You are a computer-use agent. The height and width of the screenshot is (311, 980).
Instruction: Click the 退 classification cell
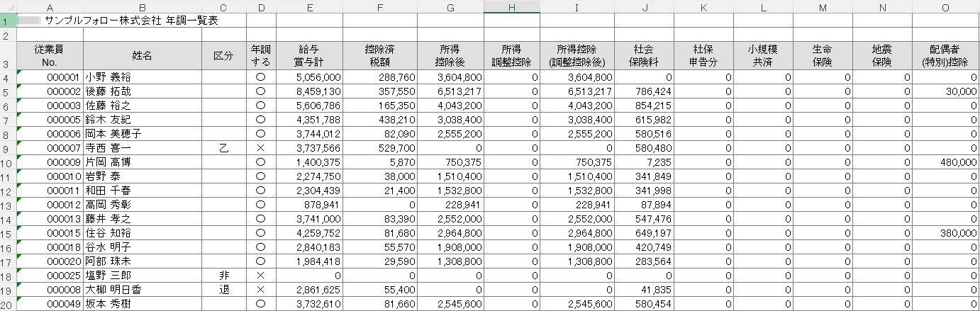[223, 290]
